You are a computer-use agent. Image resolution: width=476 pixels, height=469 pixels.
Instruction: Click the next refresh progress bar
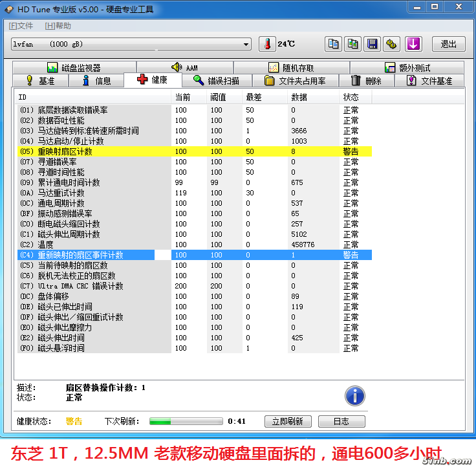tap(186, 421)
